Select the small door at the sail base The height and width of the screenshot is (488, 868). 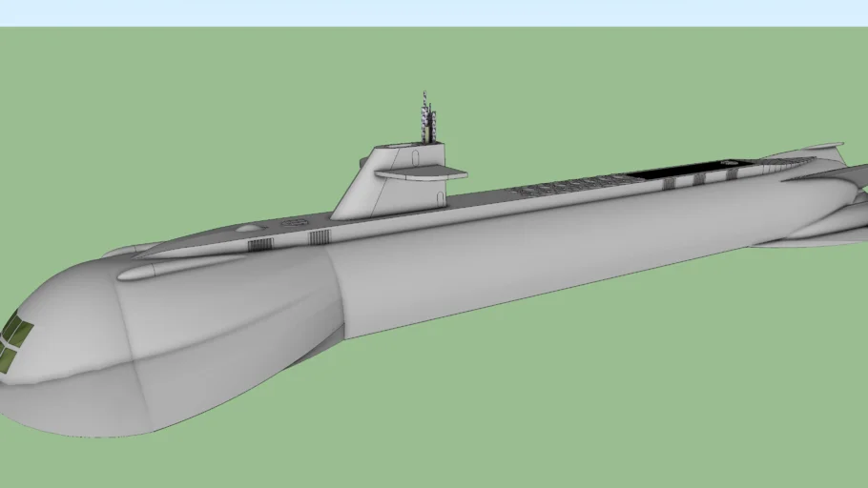pos(441,198)
